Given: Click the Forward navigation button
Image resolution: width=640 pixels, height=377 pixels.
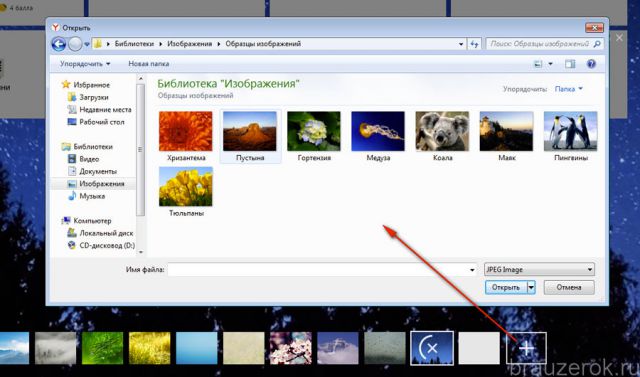Looking at the screenshot, I should pyautogui.click(x=75, y=44).
